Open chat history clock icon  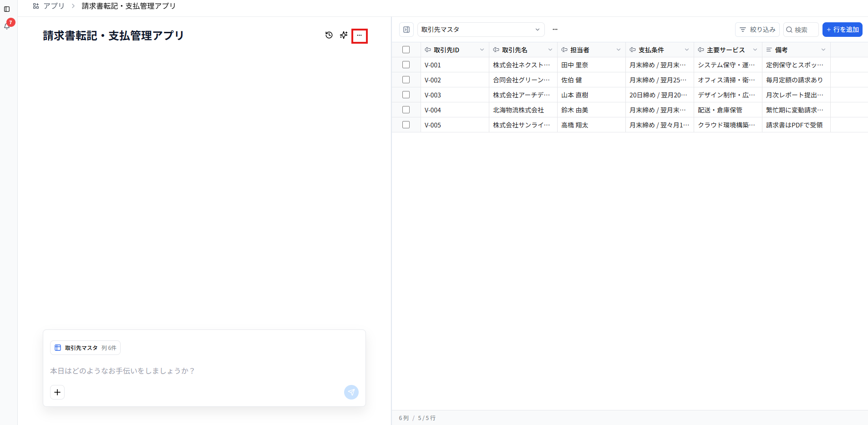(x=329, y=35)
